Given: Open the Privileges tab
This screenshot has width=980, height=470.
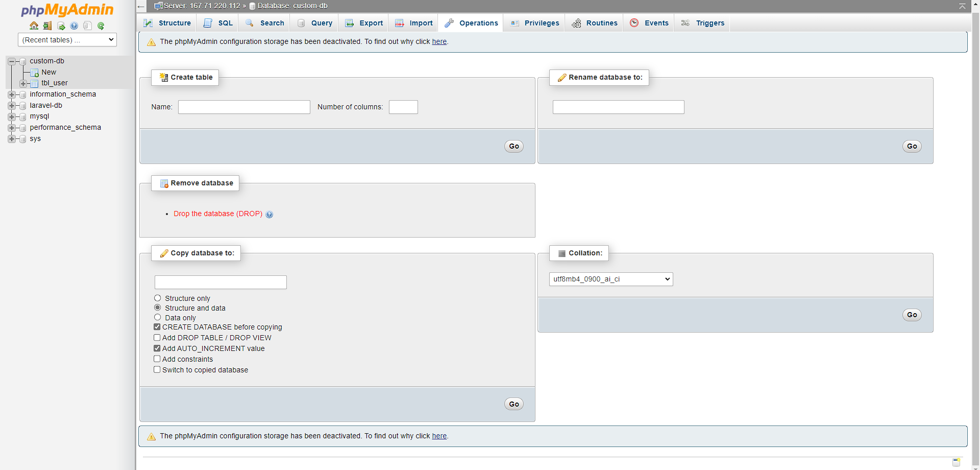Looking at the screenshot, I should [x=534, y=23].
